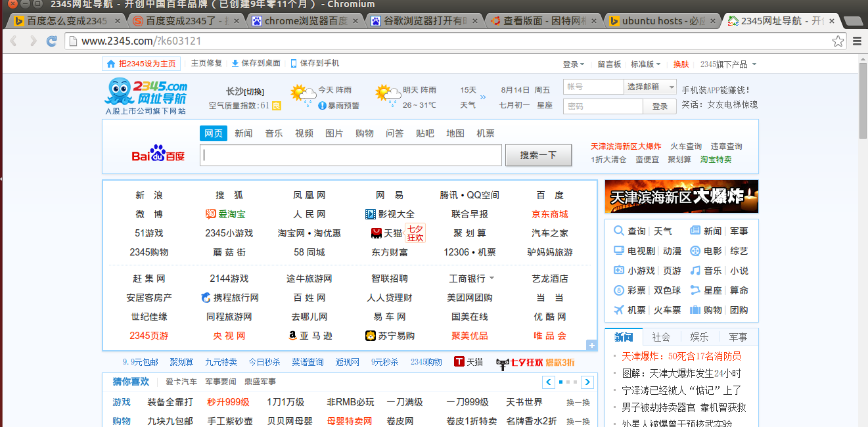
Task: Select the 图片 search category tab
Action: point(334,133)
